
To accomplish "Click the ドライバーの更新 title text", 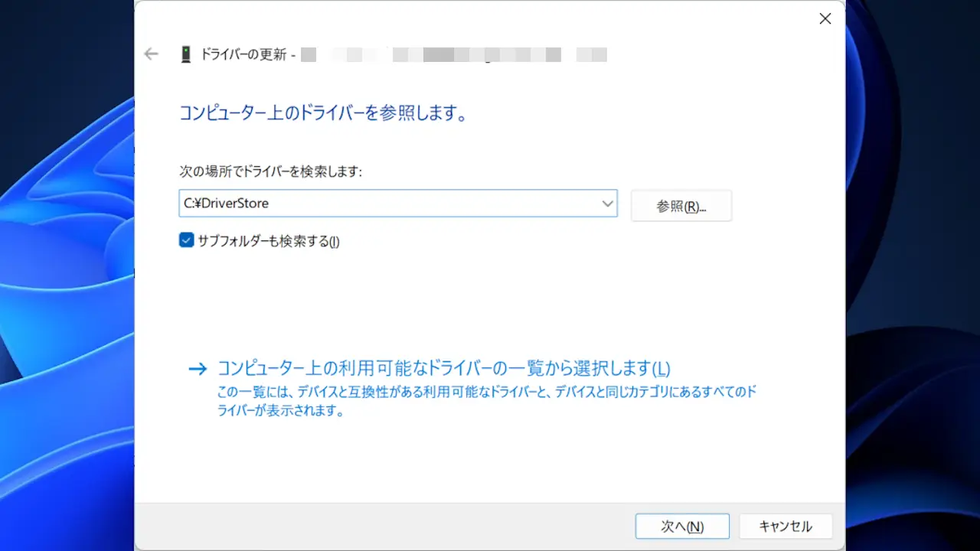I will [x=243, y=54].
